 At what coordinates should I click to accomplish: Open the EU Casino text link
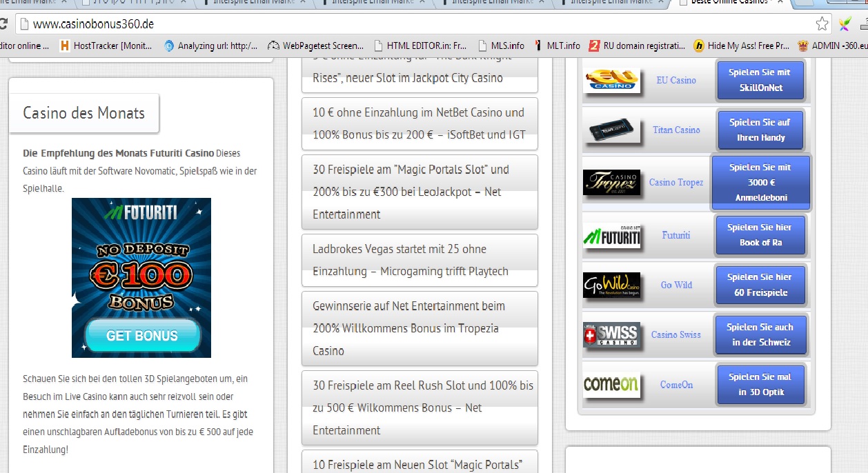[676, 80]
